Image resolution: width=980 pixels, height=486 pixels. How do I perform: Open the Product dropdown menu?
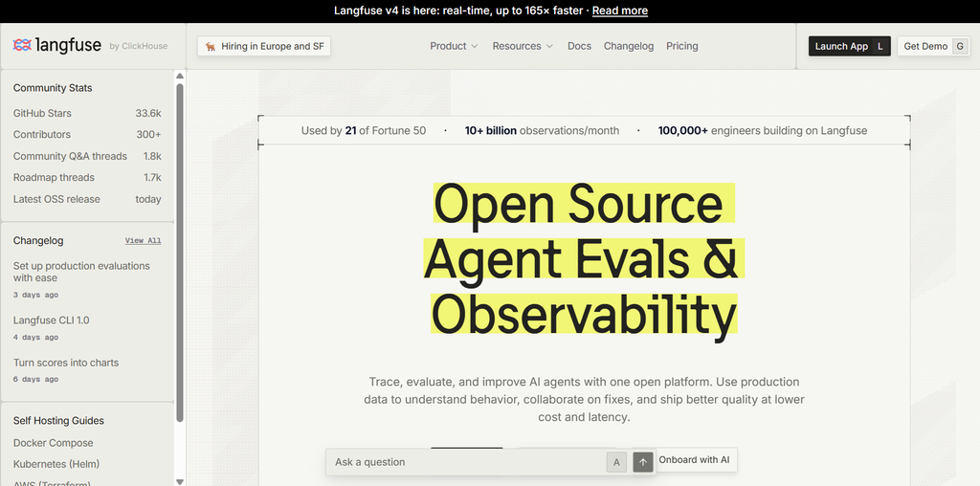coord(454,46)
